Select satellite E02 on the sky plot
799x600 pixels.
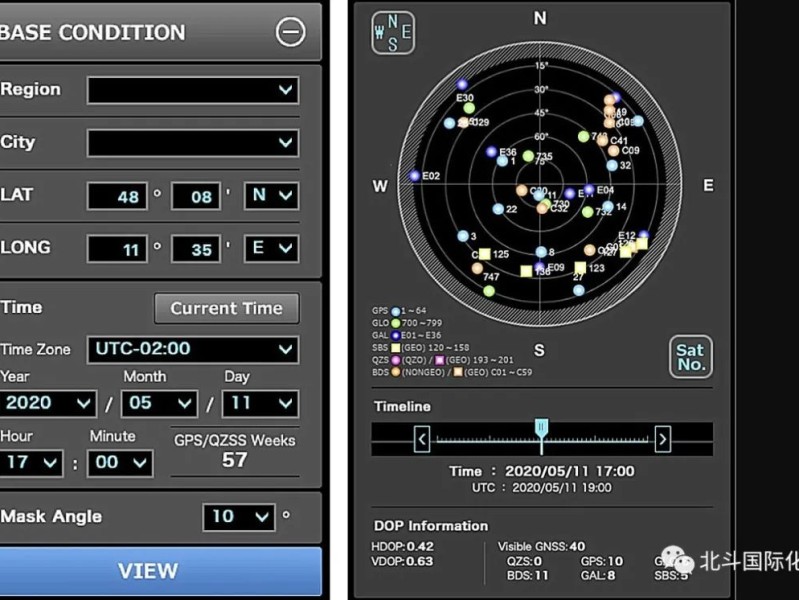pyautogui.click(x=414, y=176)
